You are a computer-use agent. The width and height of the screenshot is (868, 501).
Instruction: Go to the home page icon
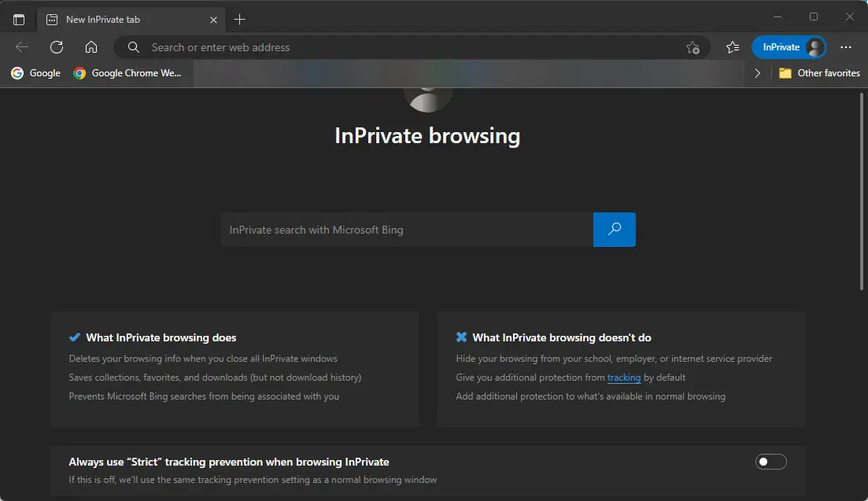click(91, 47)
